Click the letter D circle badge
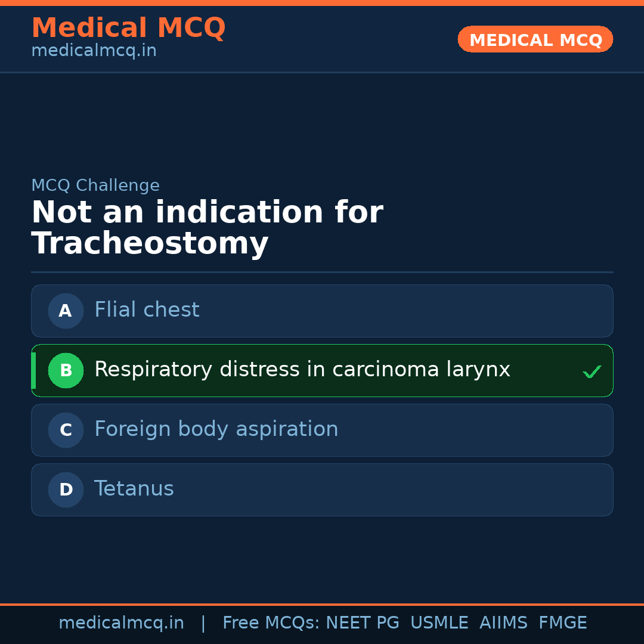 pos(66,490)
